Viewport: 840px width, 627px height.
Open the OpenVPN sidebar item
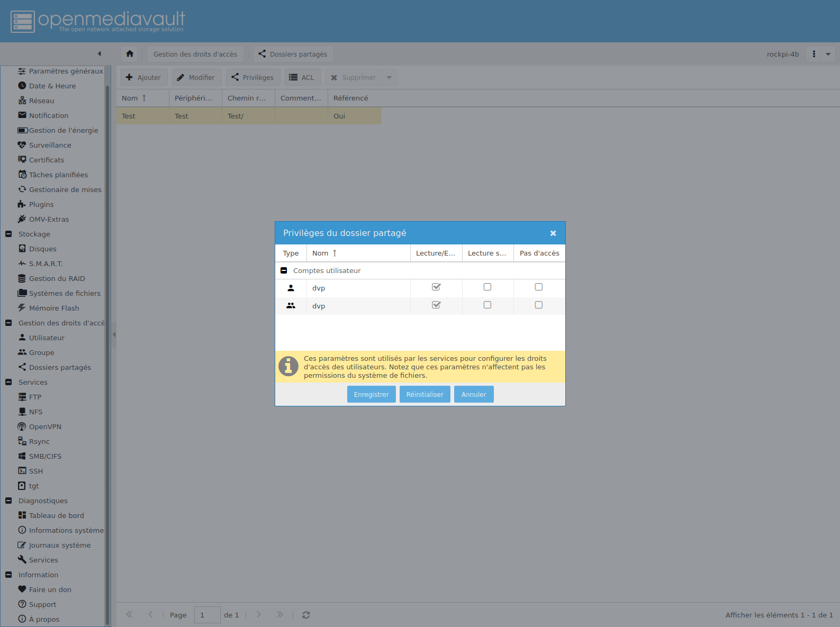[45, 426]
